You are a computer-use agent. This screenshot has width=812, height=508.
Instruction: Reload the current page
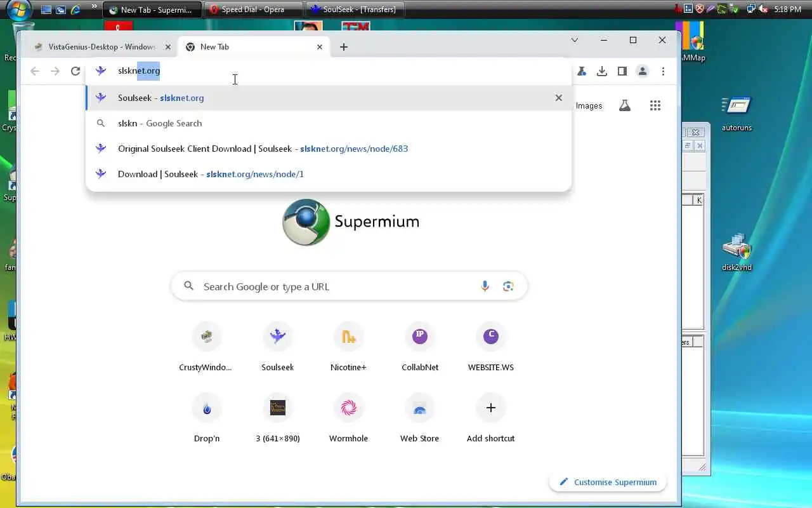[x=75, y=71]
